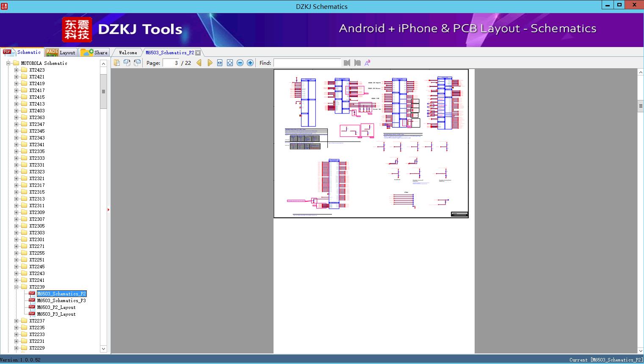The height and width of the screenshot is (364, 644).
Task: Expand the XT2237 folder
Action: click(16, 321)
